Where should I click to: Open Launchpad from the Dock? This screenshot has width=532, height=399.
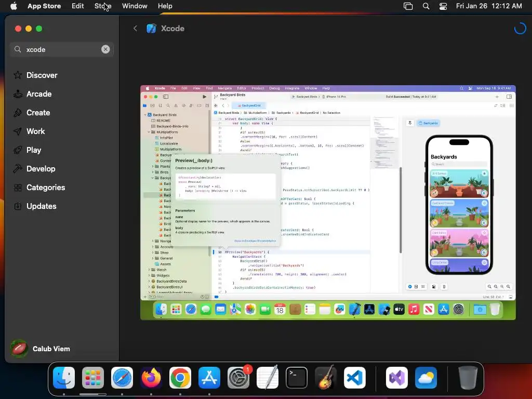[93, 378]
